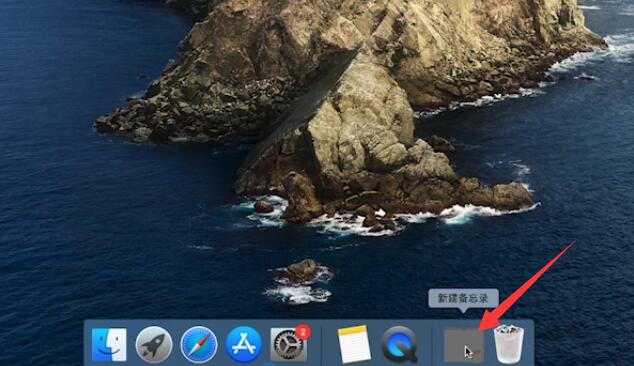
Task: Open the Trash in the Dock
Action: [509, 344]
